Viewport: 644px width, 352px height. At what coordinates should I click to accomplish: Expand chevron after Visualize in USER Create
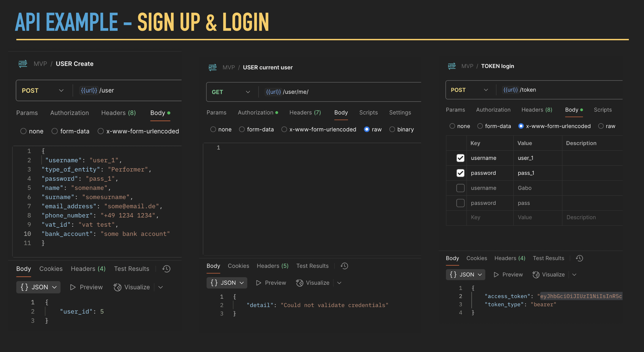[161, 287]
